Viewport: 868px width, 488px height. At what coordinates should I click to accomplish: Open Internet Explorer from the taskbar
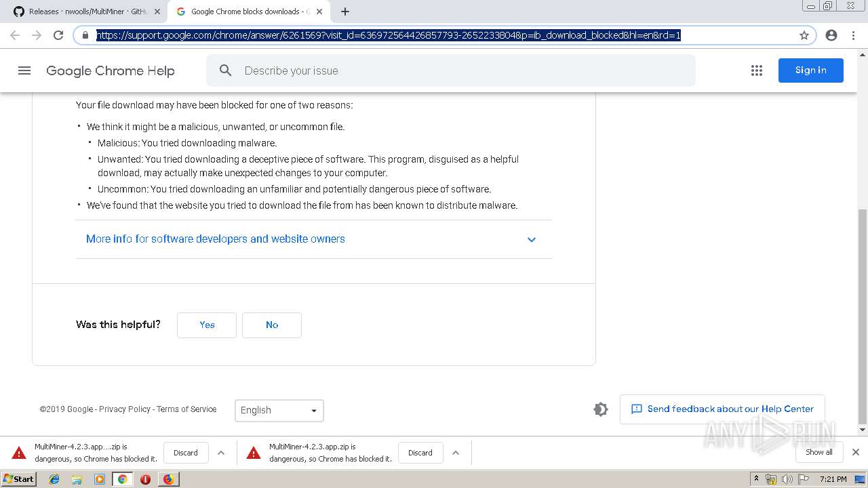[x=54, y=479]
